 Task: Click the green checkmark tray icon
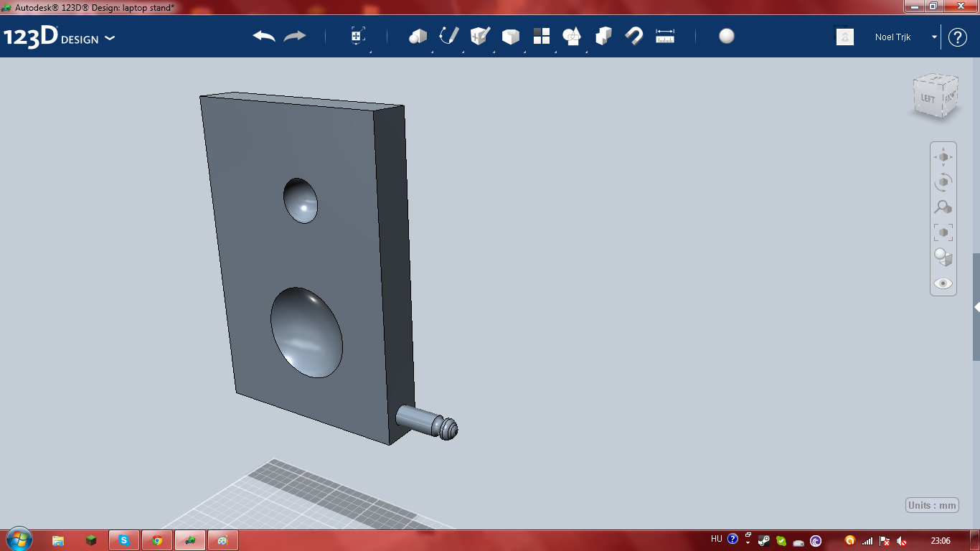781,541
